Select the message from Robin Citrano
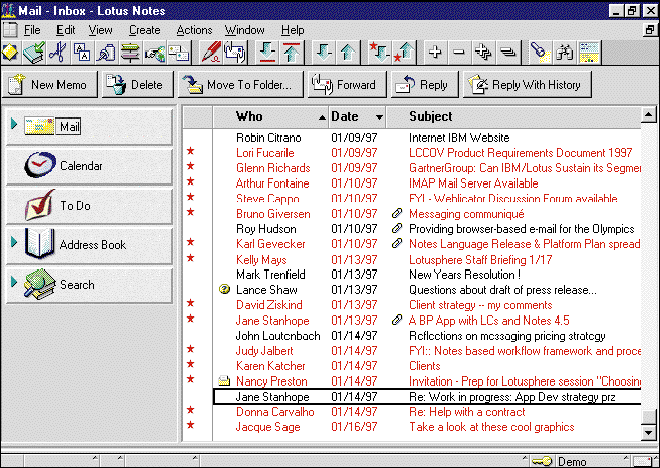 427,138
